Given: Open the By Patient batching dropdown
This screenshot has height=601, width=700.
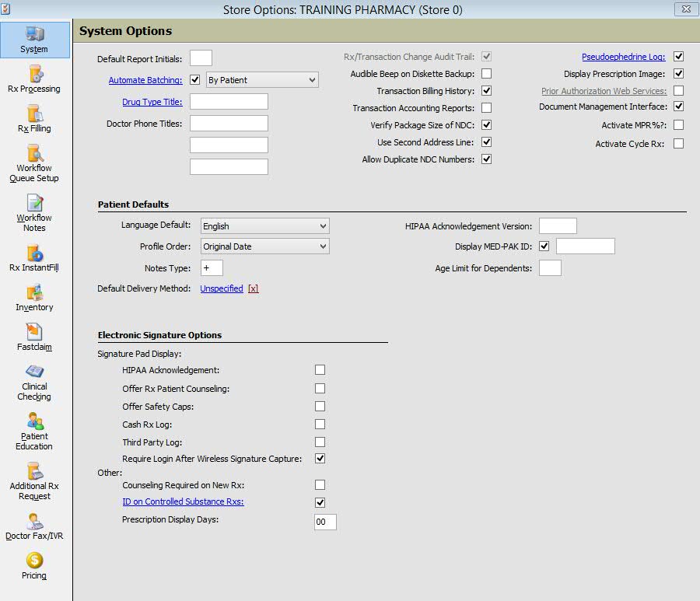Looking at the screenshot, I should point(262,80).
